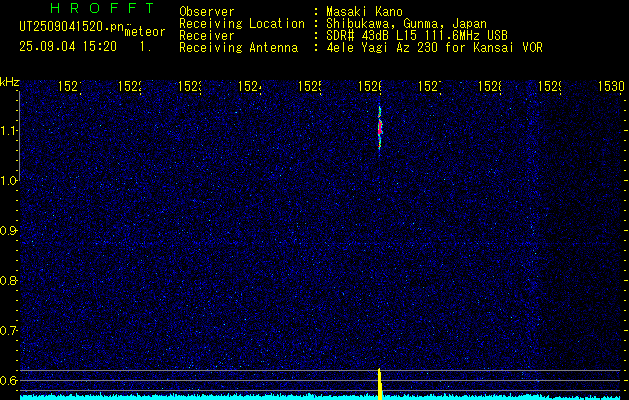Click the SDR# 43dB L15 111.6MHz USB text

click(x=417, y=36)
